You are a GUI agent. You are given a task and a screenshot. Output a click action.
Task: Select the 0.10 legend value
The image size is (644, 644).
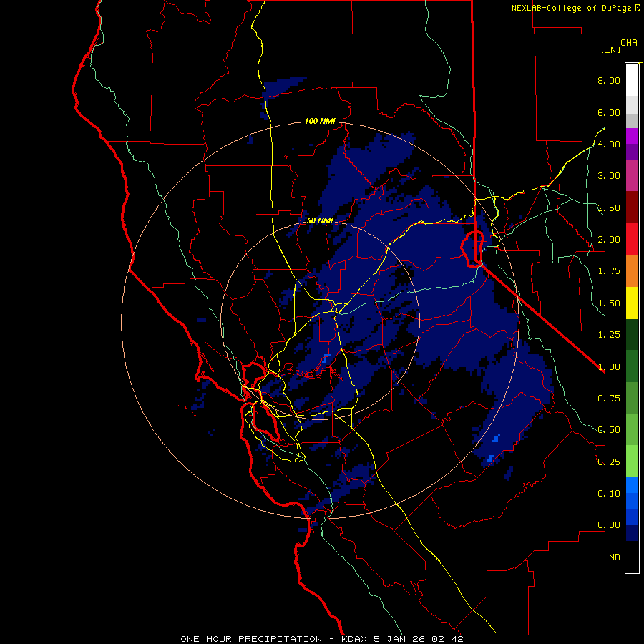tap(609, 494)
